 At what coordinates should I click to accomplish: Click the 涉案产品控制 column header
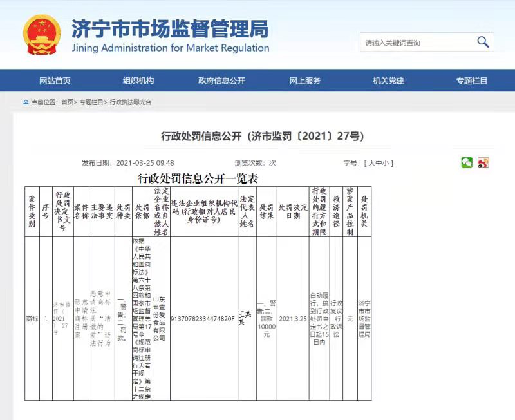pyautogui.click(x=350, y=211)
